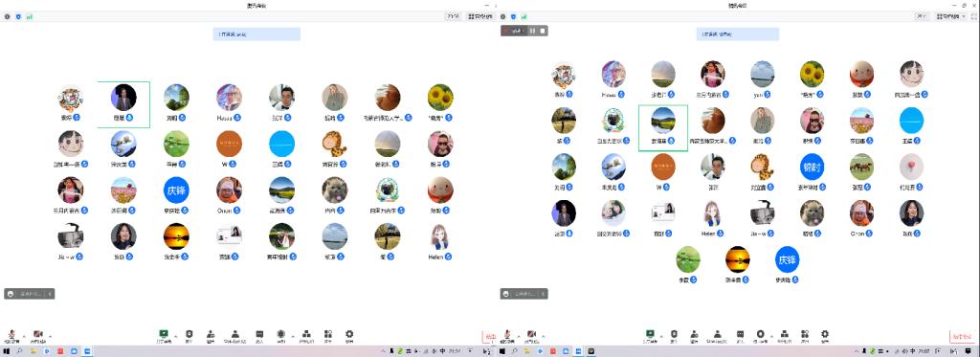The width and height of the screenshot is (980, 357).
Task: Expand the arrow beside the left window's microphone
Action: coord(24,336)
